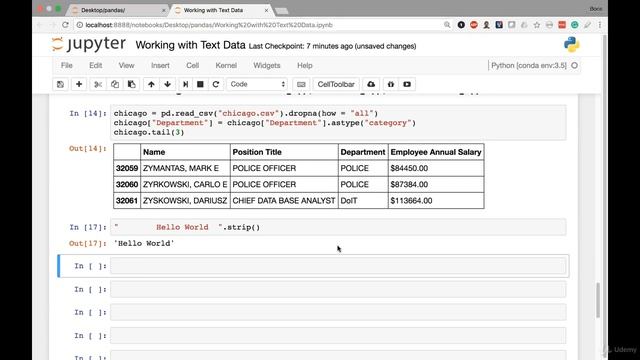Screen dimensions: 640x360
Task: Click into the In [17] strip code cell
Action: tap(338, 227)
